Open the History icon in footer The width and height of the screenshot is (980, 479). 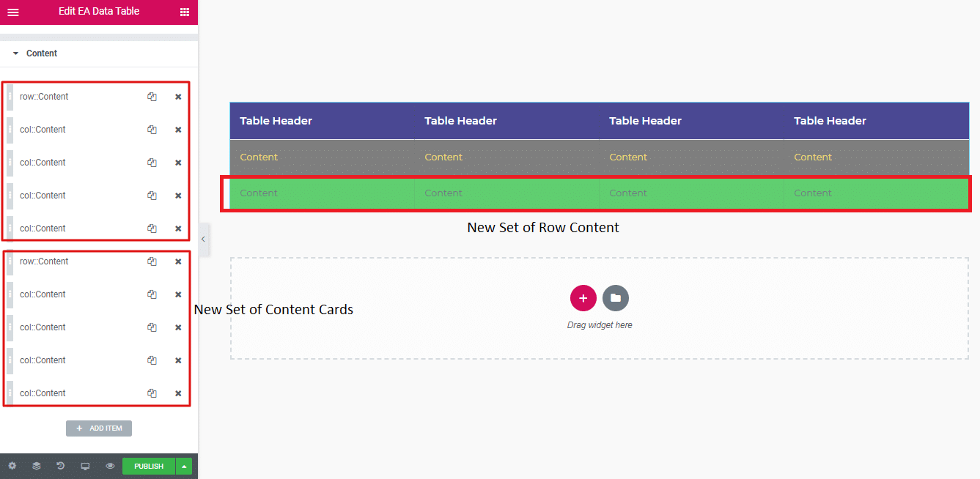click(61, 466)
